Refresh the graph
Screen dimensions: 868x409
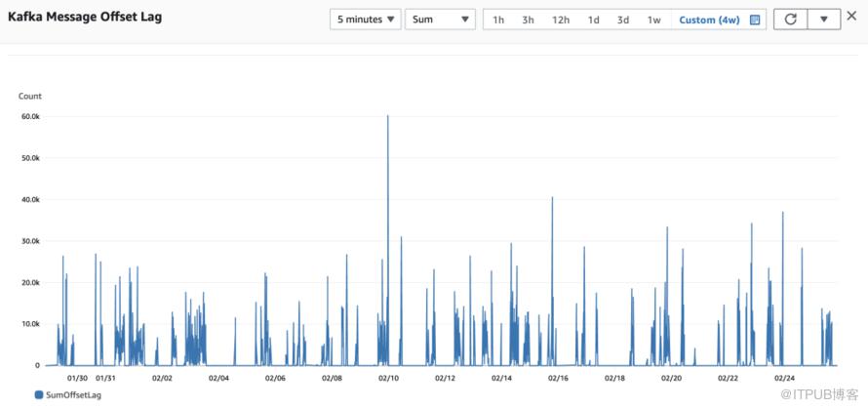[791, 19]
